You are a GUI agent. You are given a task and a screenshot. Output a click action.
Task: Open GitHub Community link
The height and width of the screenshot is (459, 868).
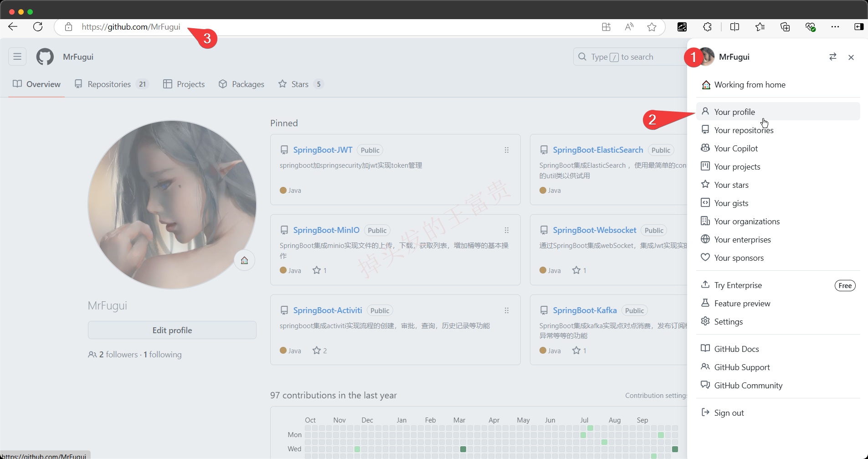pos(778,385)
